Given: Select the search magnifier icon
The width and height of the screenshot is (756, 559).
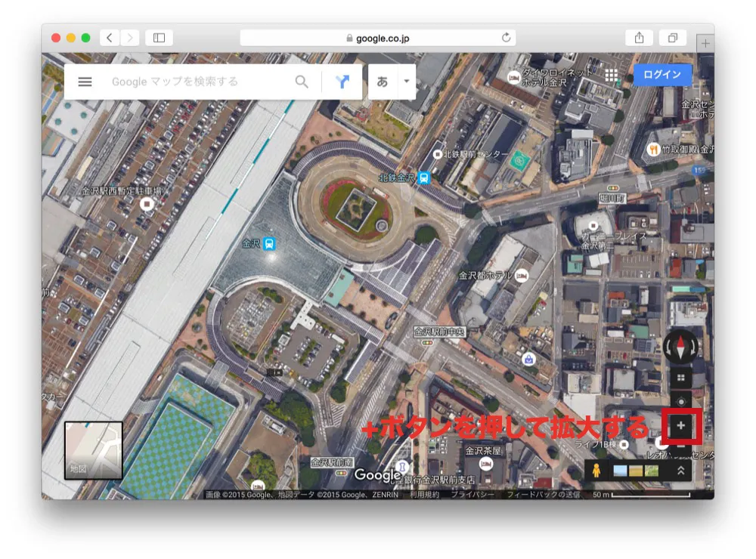Looking at the screenshot, I should coord(302,82).
